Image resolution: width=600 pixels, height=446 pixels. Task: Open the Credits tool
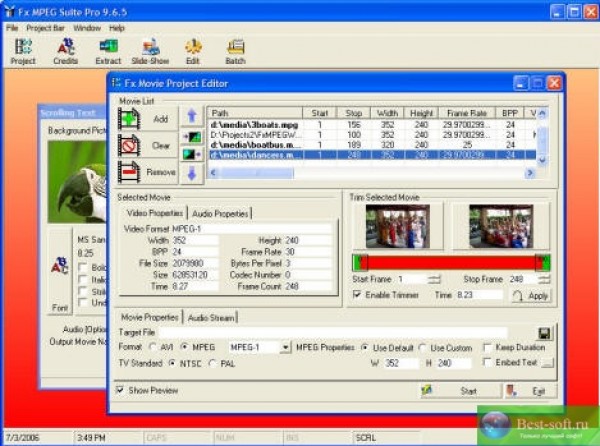coord(65,50)
